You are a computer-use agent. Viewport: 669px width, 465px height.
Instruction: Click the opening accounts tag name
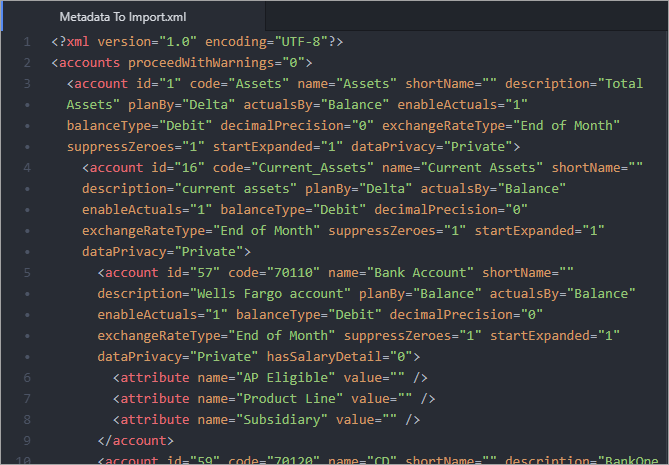(90, 63)
